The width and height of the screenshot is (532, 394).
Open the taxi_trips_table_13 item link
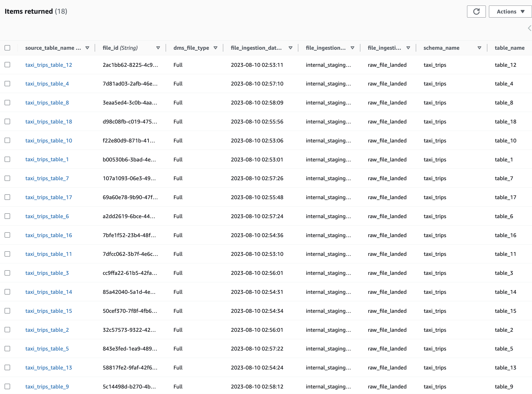(49, 368)
